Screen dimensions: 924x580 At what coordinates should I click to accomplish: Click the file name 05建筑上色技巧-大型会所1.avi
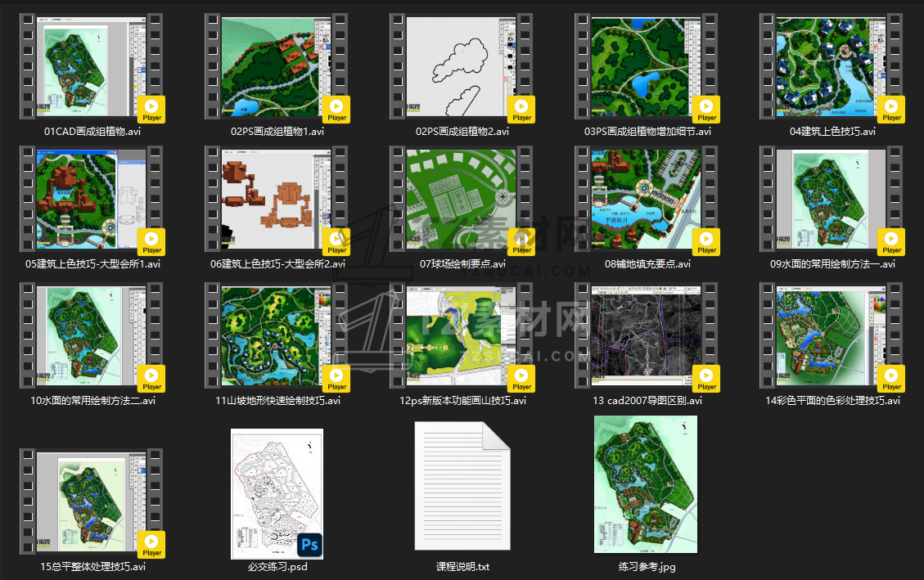(x=92, y=263)
